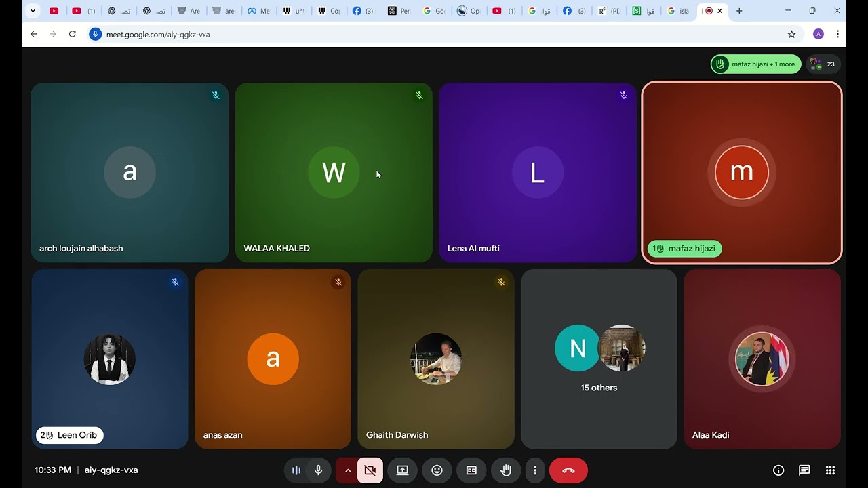
Task: Click the microphone-in-use indicator in address bar
Action: pos(96,34)
